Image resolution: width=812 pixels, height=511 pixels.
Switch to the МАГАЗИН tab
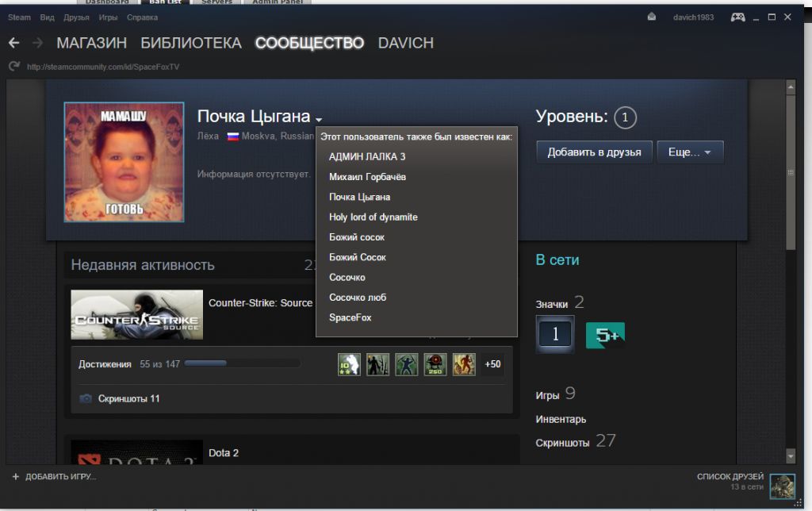(92, 43)
